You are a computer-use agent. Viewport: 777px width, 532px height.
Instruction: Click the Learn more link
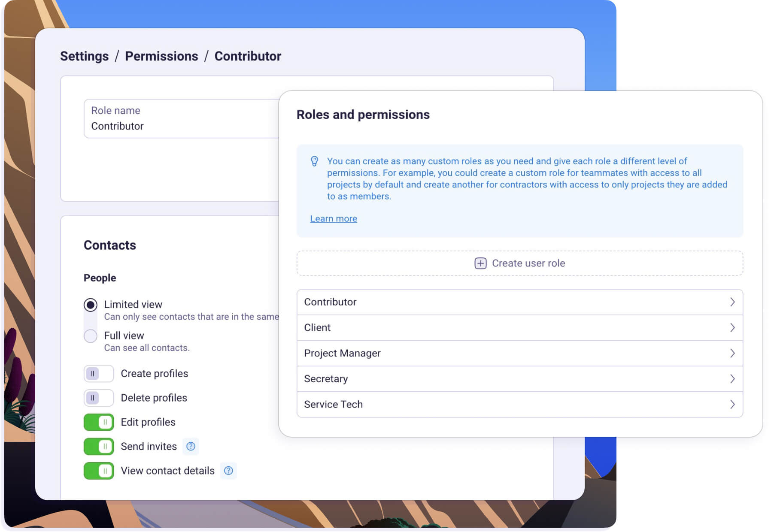[334, 218]
